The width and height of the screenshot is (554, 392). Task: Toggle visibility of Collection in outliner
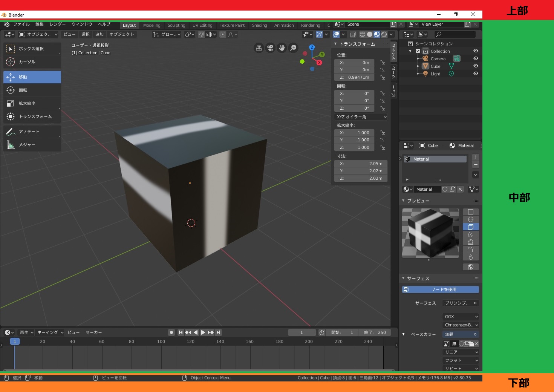(476, 51)
